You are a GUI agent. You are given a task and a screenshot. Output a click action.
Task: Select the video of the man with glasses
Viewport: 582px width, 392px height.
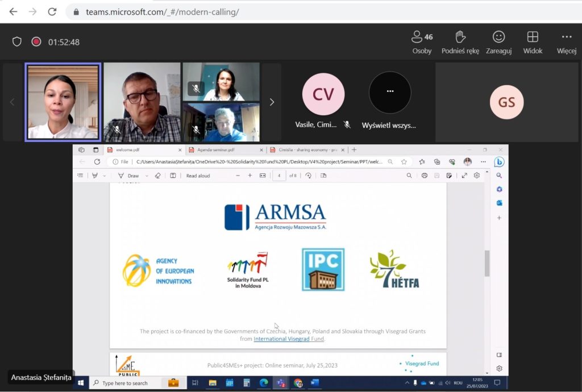click(142, 102)
